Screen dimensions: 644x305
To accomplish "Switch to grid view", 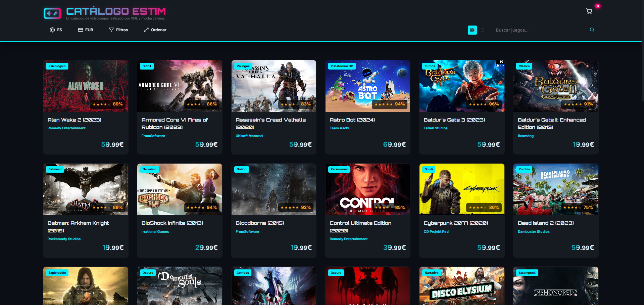I will (x=472, y=30).
